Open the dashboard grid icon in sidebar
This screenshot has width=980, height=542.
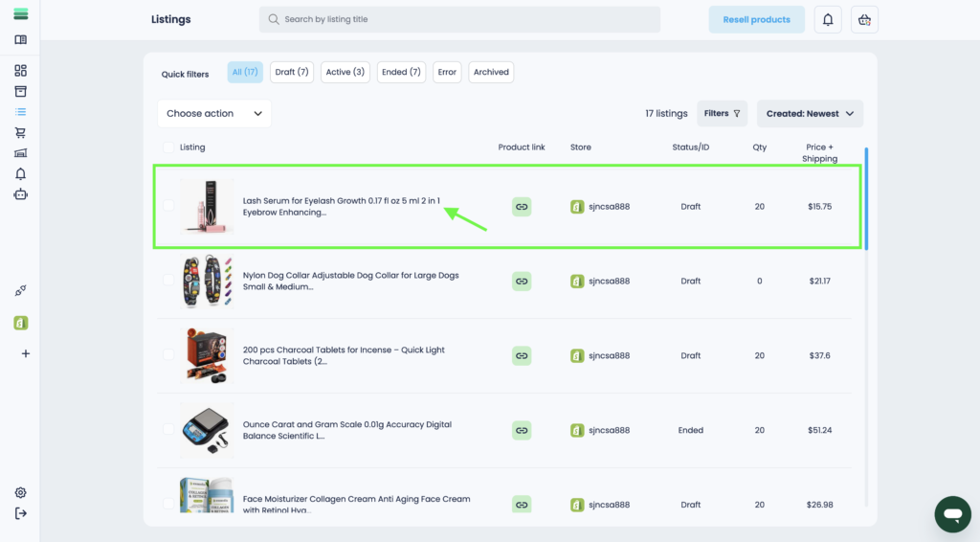click(20, 71)
